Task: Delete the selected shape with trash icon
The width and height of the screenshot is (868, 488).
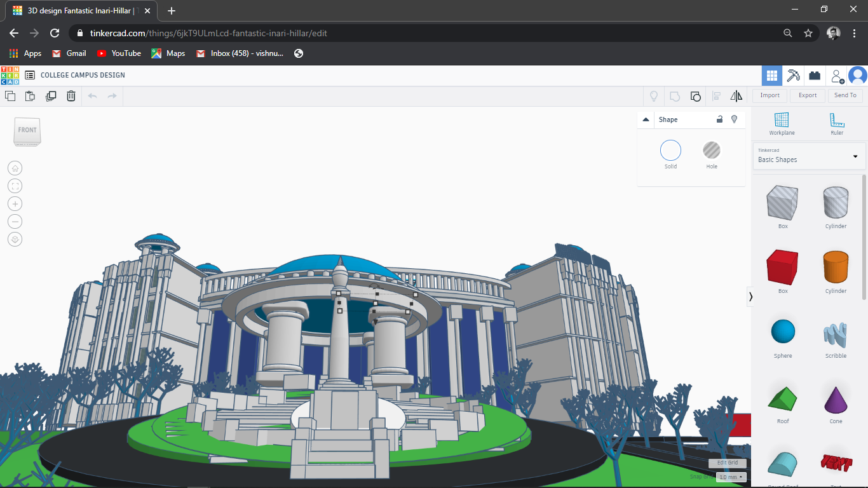Action: [71, 96]
